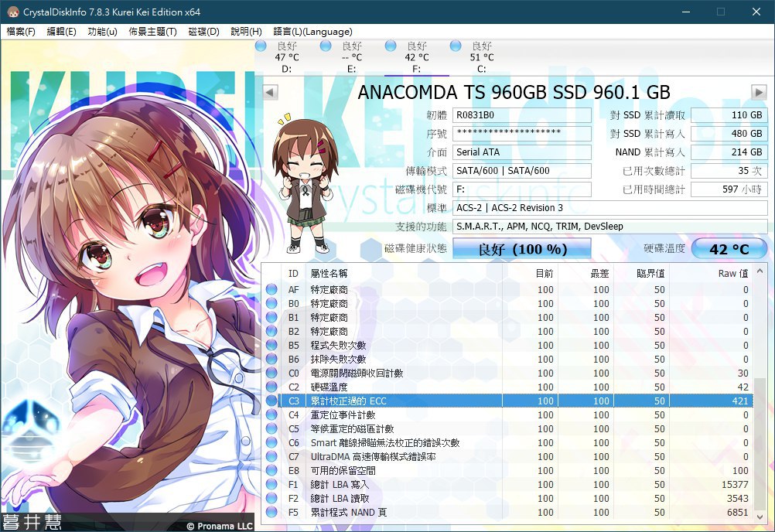Click status orb icon for drive E:
Image resolution: width=775 pixels, height=532 pixels.
pos(326,46)
